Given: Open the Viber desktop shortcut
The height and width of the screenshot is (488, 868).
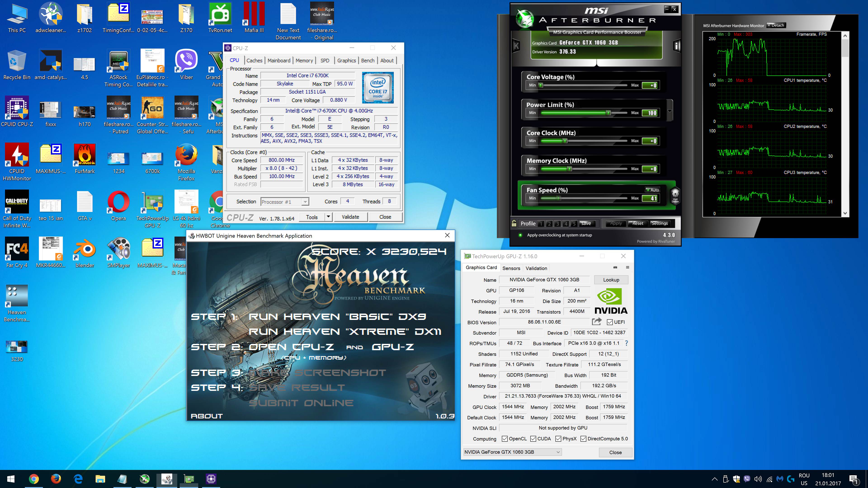Looking at the screenshot, I should [x=186, y=65].
